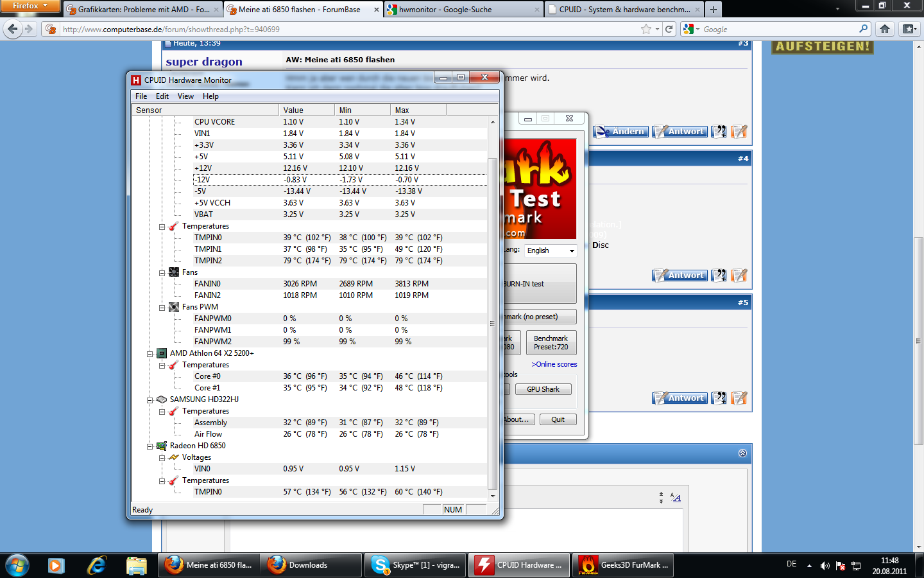924x578 pixels.
Task: Click the volume speaker icon in system tray
Action: pos(825,566)
